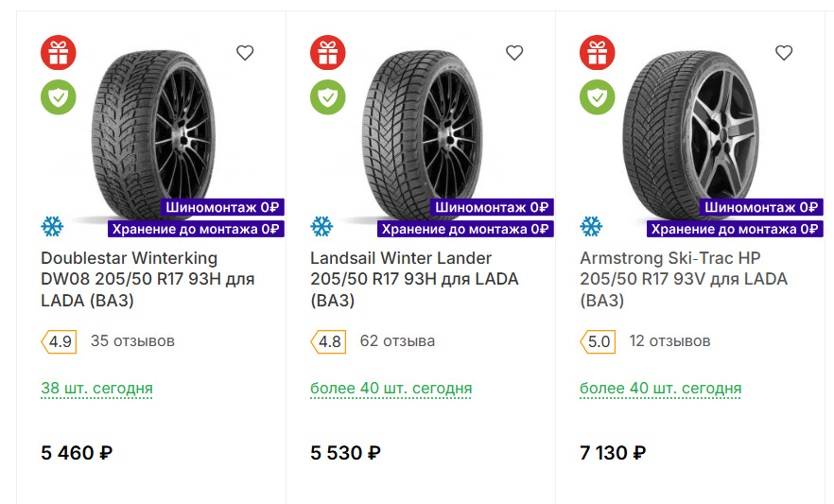Open Landsail "более 40 шт. сегодня" availability
834x504 pixels.
[391, 389]
